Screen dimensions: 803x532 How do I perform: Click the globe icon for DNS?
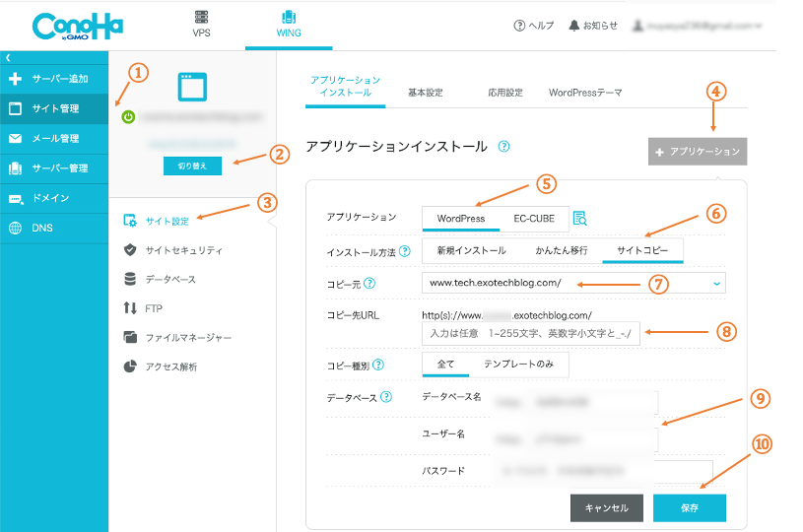(16, 228)
